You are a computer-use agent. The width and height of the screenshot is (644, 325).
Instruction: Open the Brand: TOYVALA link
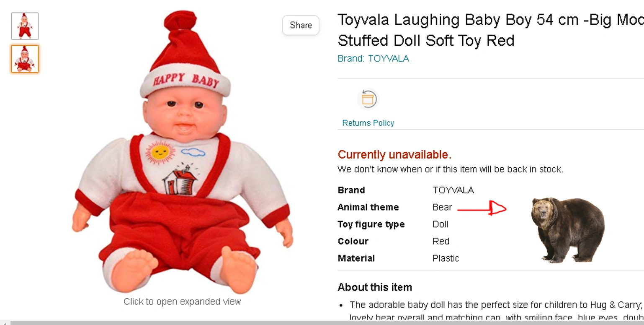point(373,58)
